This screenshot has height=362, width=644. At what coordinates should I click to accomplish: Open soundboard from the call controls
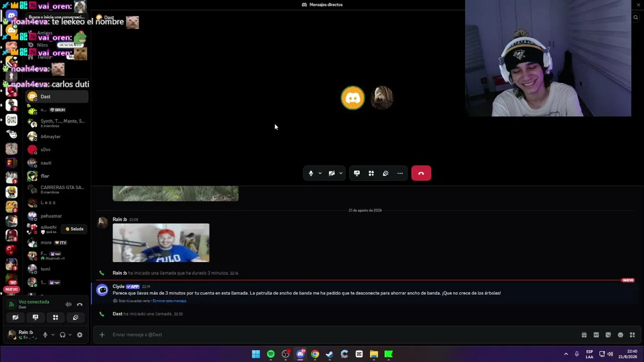coord(385,173)
